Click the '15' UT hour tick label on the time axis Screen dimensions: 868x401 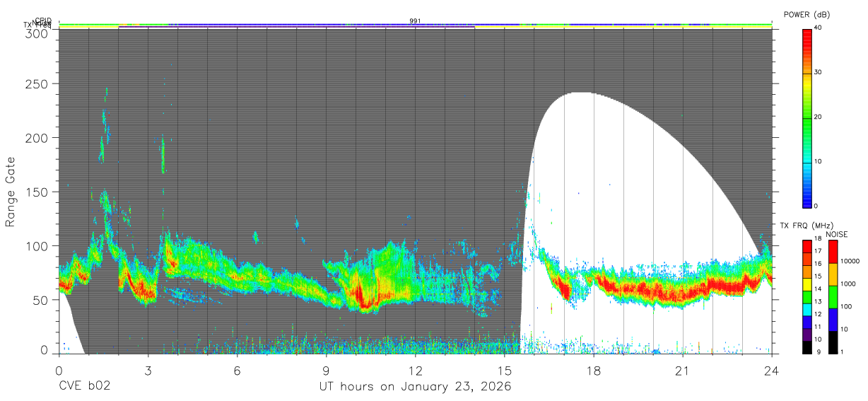[505, 371]
